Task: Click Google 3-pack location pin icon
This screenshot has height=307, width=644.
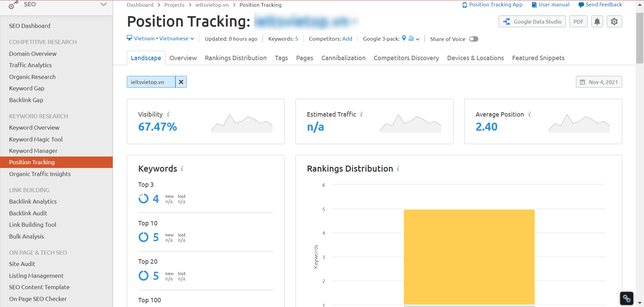Action: [x=404, y=38]
